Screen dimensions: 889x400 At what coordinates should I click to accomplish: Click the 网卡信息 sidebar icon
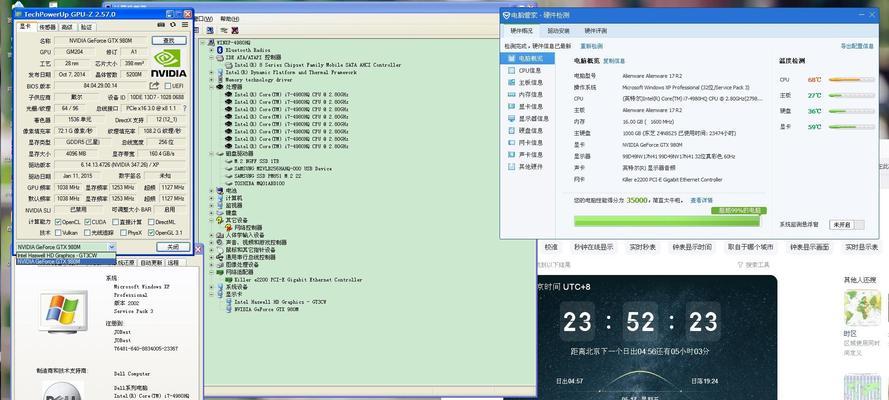511,143
